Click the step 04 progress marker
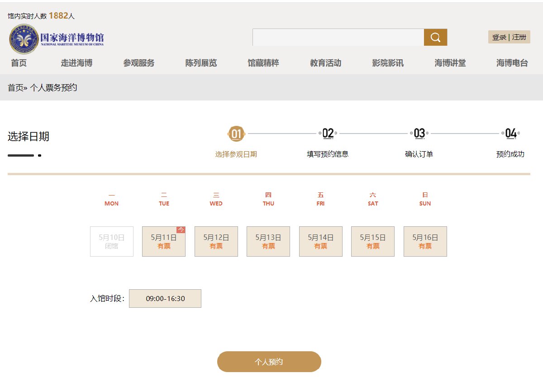 click(x=511, y=134)
